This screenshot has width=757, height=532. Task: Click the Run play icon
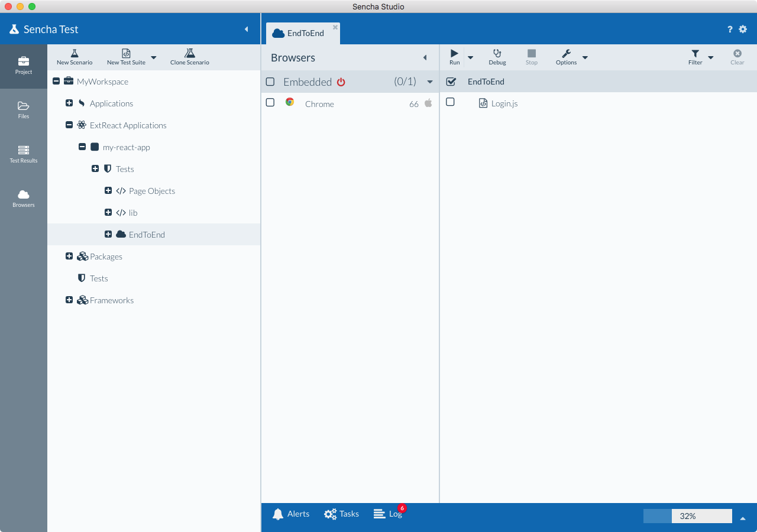(454, 53)
